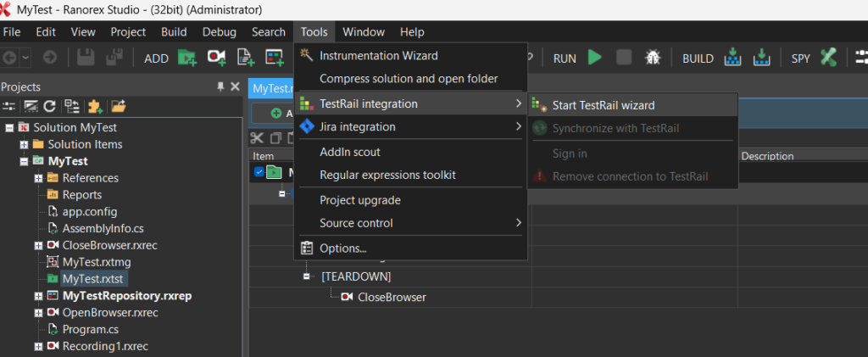Click the open folder icon in Projects toolbar
The image size is (868, 357).
point(119,106)
